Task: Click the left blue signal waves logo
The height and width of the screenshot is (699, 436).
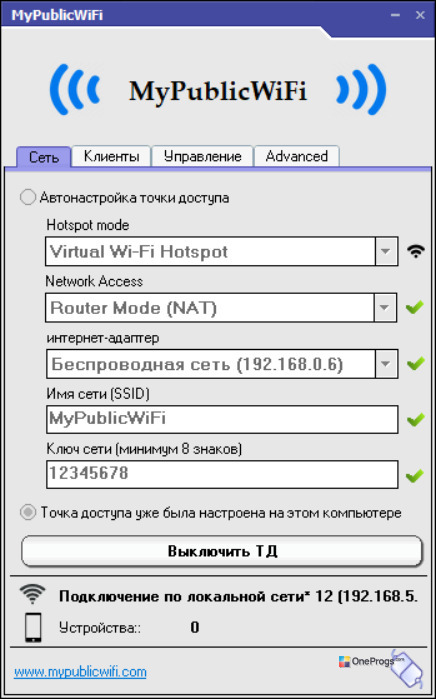Action: tap(74, 88)
